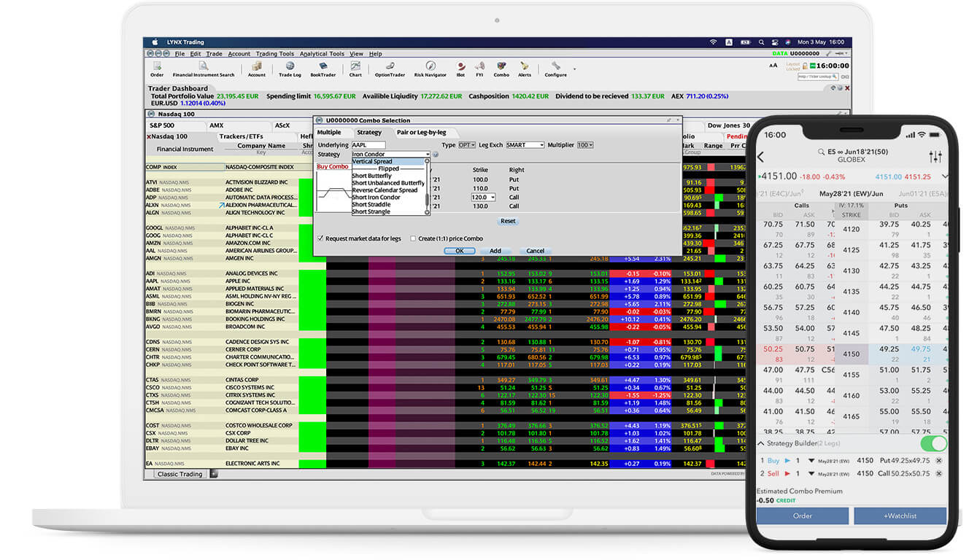This screenshot has height=560, width=969.
Task: Select the Dow Jones 30 tab
Action: coord(729,125)
